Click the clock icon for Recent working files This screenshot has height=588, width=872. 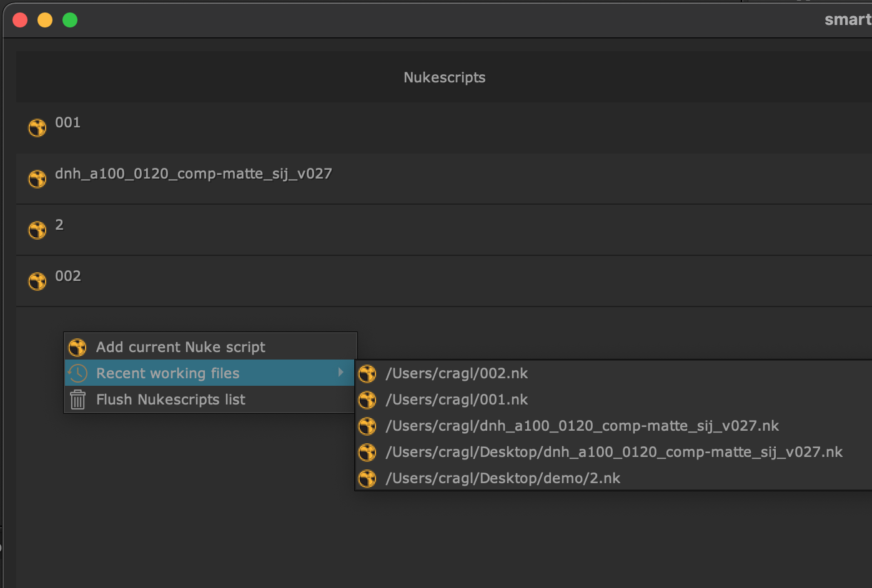[x=77, y=373]
